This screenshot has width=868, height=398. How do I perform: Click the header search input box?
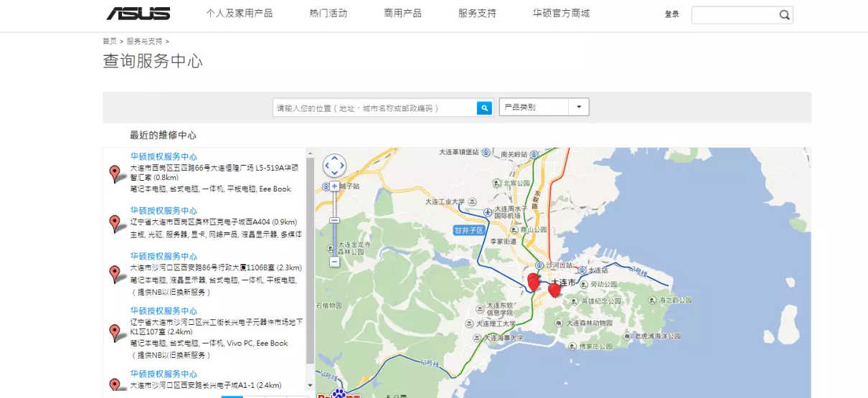735,14
